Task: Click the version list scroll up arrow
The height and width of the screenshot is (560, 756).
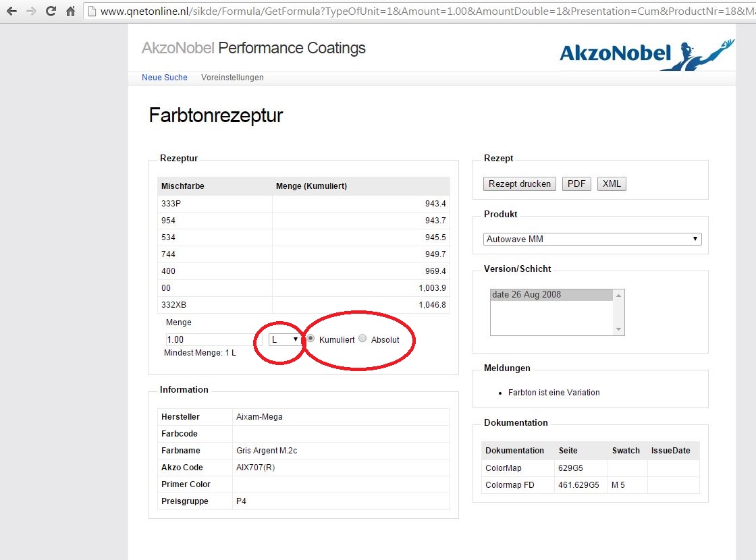Action: pos(618,295)
